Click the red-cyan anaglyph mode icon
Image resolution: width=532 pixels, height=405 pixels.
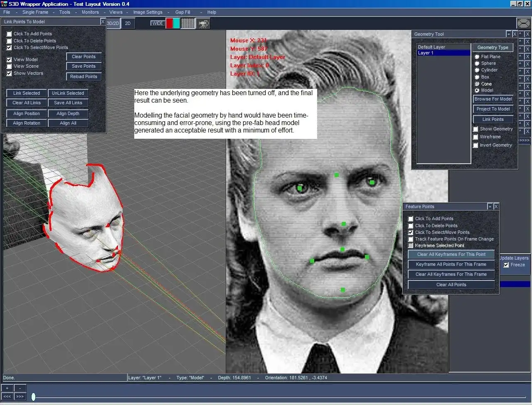[172, 23]
